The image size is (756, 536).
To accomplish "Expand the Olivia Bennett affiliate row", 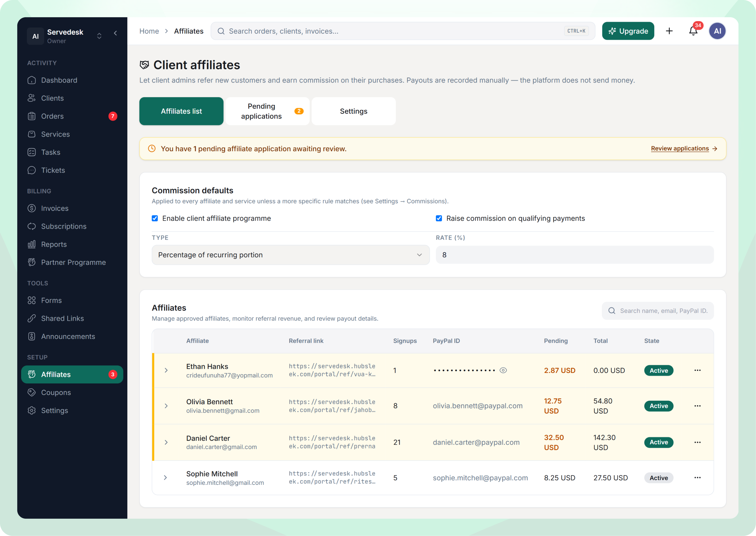I will [x=166, y=406].
